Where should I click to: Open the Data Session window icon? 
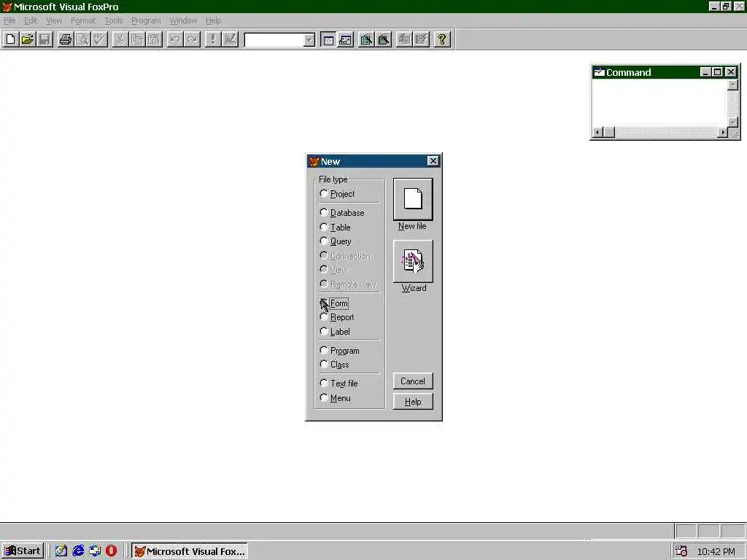coord(345,39)
